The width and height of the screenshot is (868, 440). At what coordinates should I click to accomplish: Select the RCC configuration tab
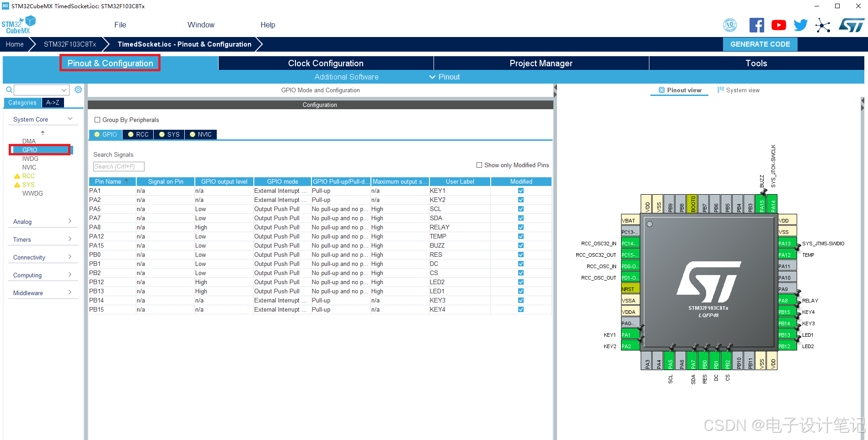click(138, 134)
